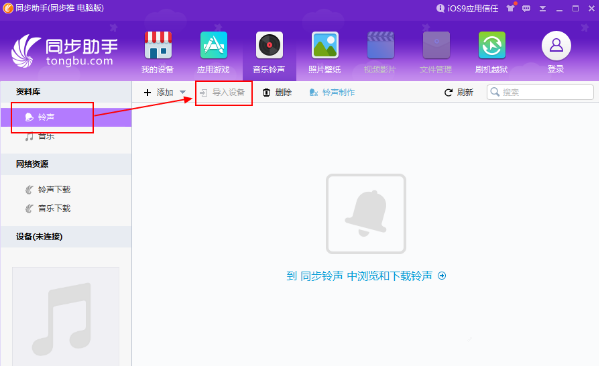
Task: Click the 删除 trash button
Action: click(277, 92)
